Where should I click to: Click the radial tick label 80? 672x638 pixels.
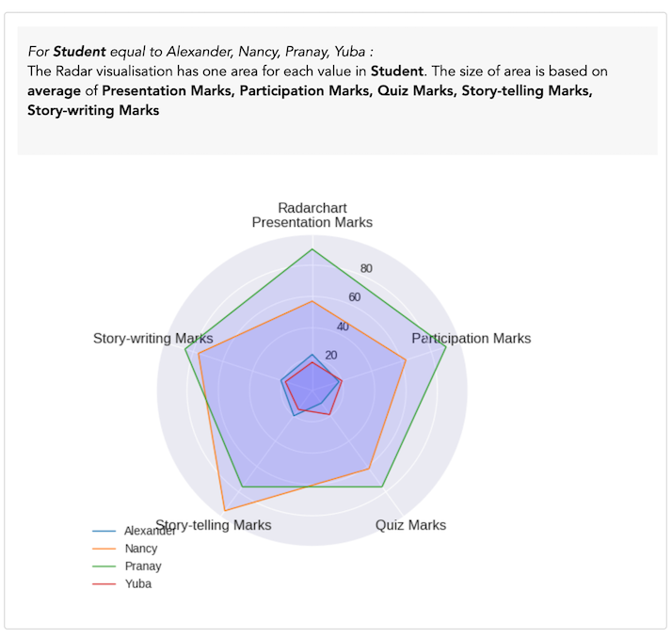point(366,269)
